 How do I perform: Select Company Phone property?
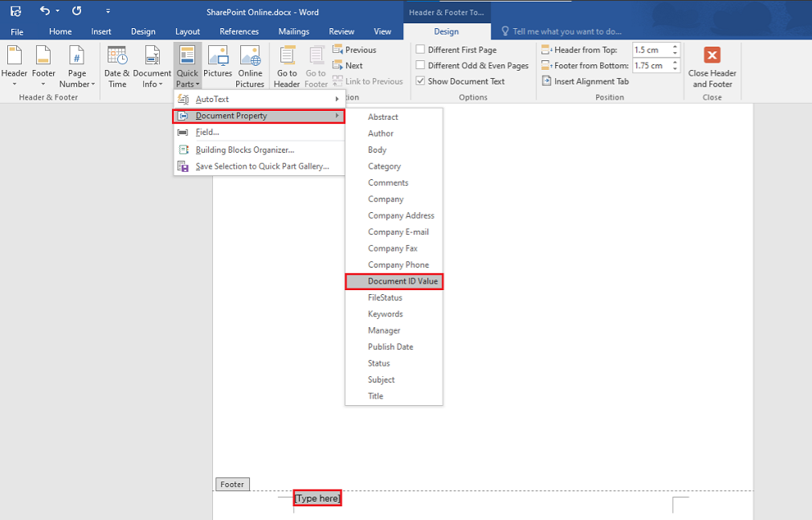coord(394,265)
